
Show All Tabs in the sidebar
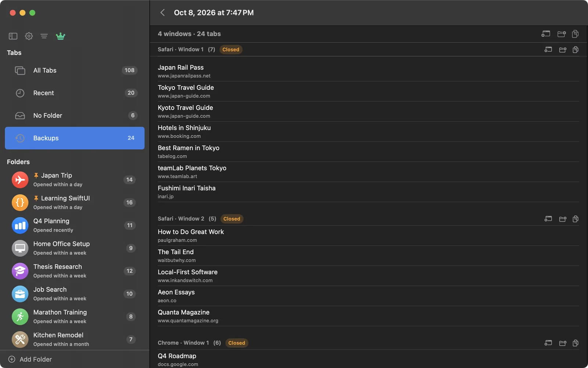click(75, 70)
